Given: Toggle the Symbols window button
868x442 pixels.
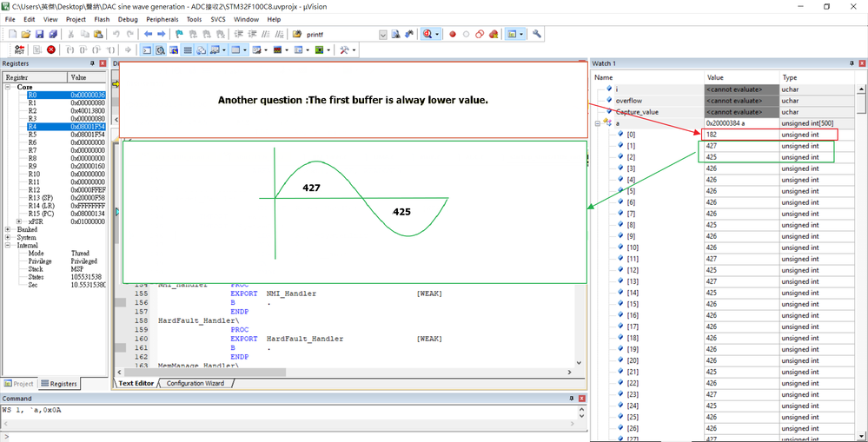Looking at the screenshot, I should (x=174, y=49).
